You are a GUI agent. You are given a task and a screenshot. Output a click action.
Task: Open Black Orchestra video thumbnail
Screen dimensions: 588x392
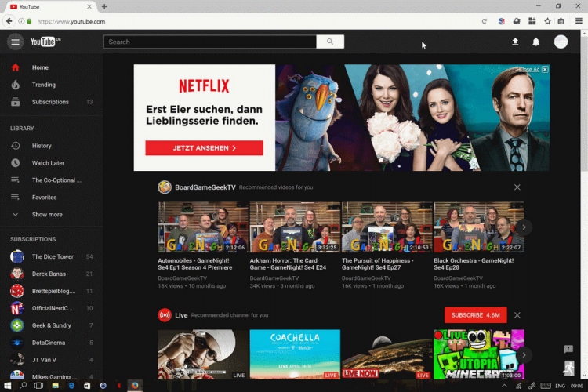(479, 227)
